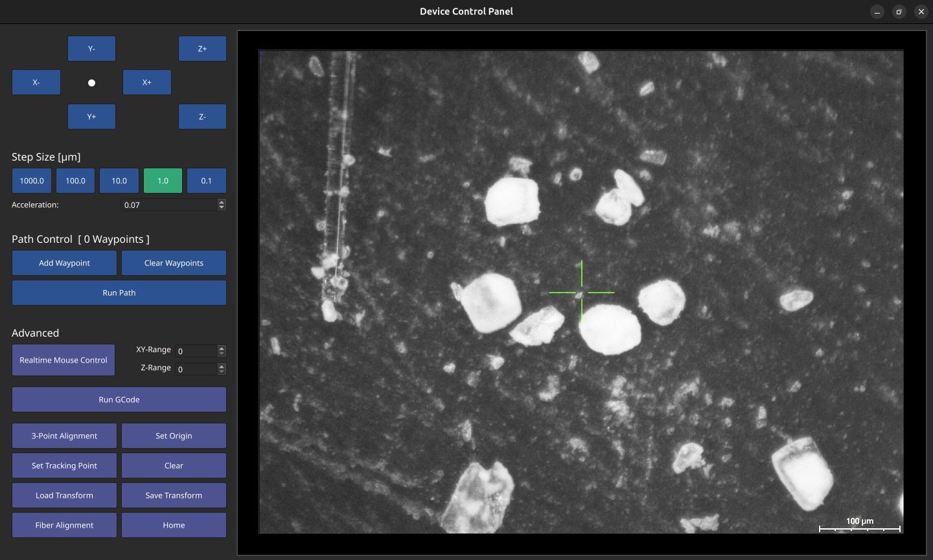Enable Realtime Mouse Control mode
933x560 pixels.
[63, 360]
